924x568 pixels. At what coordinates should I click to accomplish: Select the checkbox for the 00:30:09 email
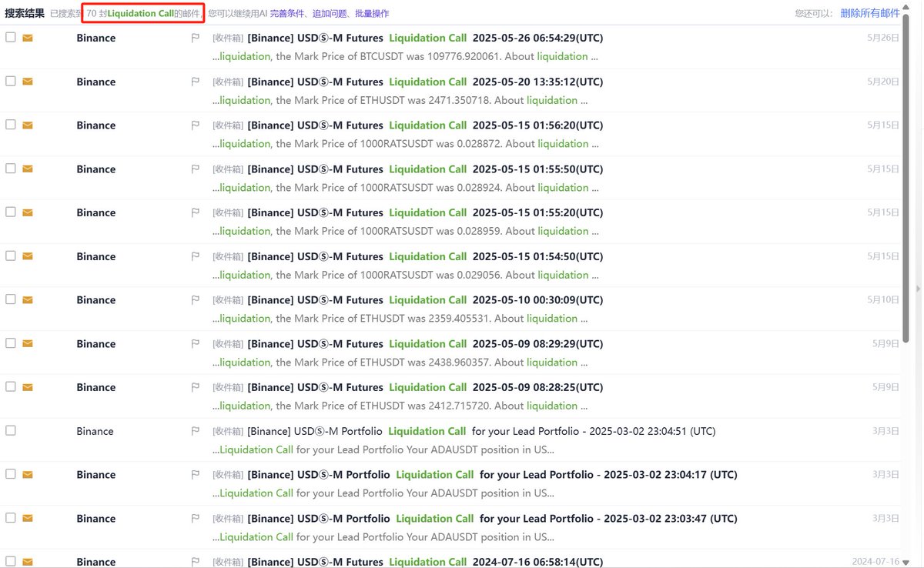(x=11, y=299)
